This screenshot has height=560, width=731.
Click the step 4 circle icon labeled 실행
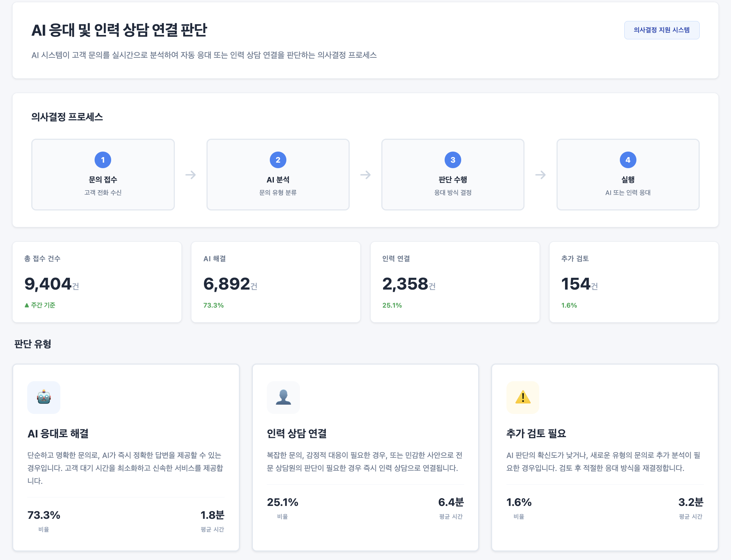pyautogui.click(x=628, y=160)
